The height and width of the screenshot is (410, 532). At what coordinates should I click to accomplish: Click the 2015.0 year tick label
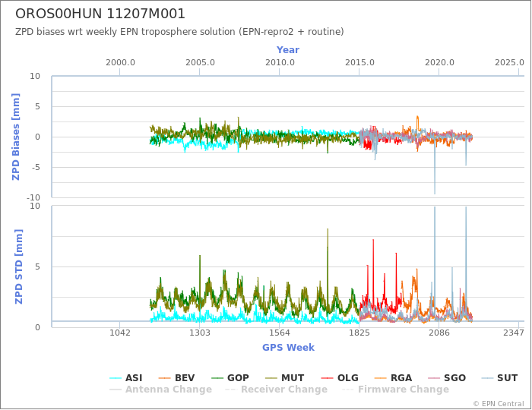(359, 63)
